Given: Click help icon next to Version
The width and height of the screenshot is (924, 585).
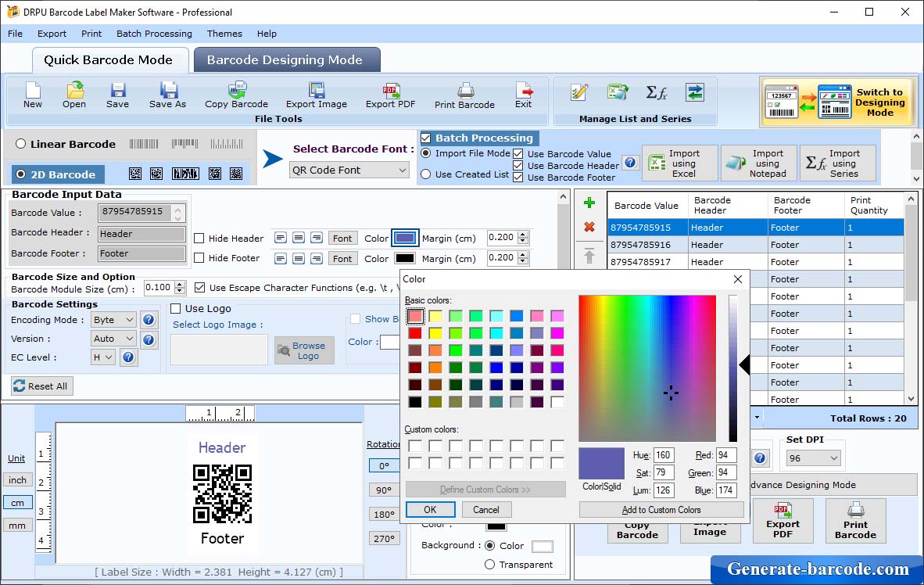Looking at the screenshot, I should (149, 339).
